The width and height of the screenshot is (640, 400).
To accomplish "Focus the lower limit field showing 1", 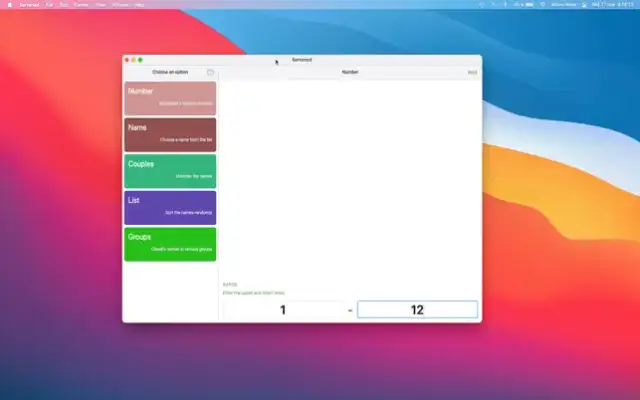I will (282, 309).
